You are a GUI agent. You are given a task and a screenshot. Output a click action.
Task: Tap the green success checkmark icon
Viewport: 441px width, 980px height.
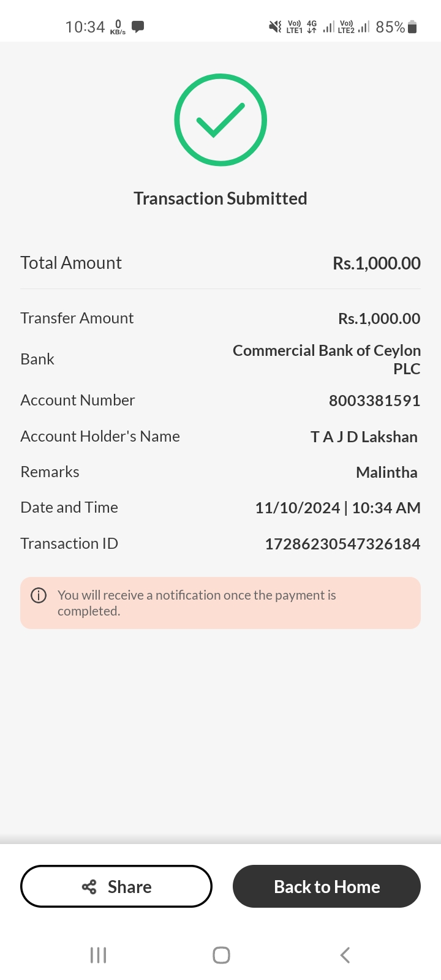pos(221,120)
